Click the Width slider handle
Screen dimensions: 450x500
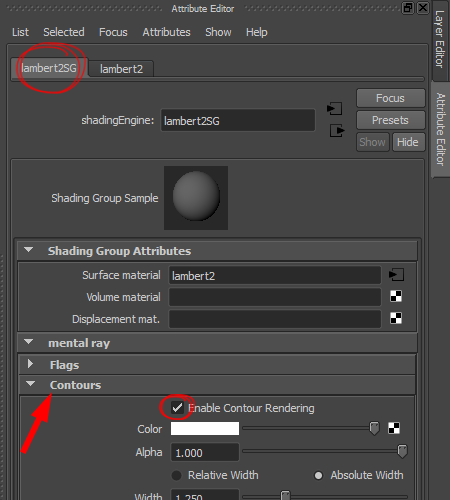pos(285,496)
